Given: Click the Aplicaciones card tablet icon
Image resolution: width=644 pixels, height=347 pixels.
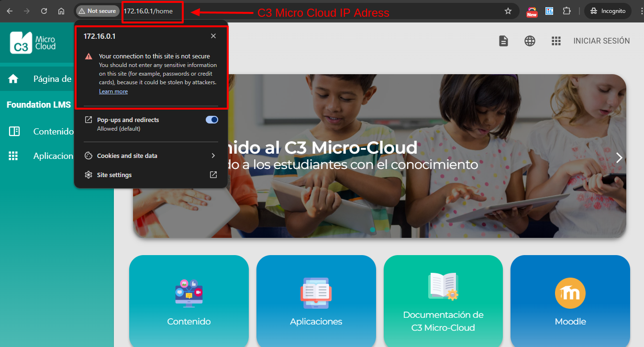Looking at the screenshot, I should pos(316,293).
